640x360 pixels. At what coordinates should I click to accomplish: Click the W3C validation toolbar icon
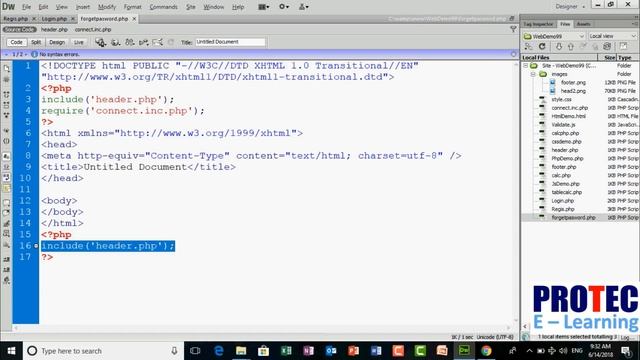(144, 42)
